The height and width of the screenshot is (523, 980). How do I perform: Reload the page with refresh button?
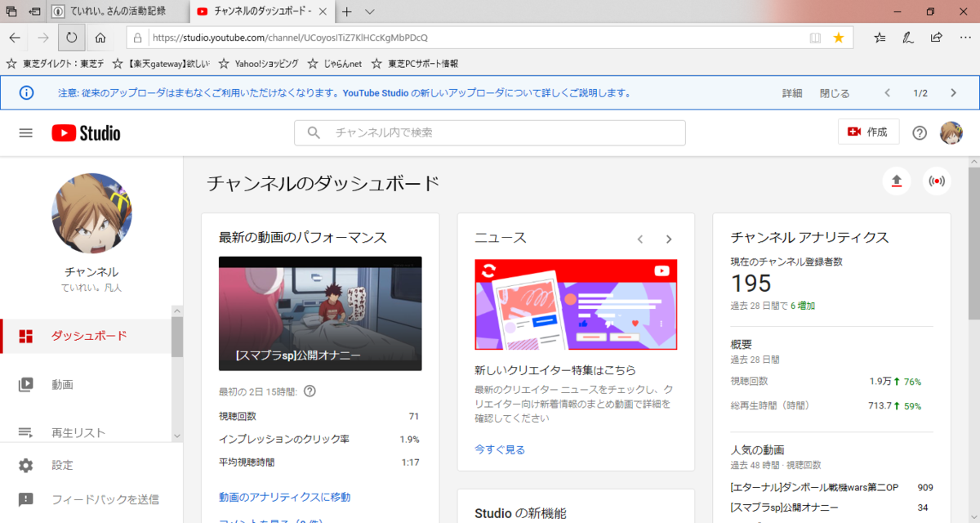click(72, 38)
